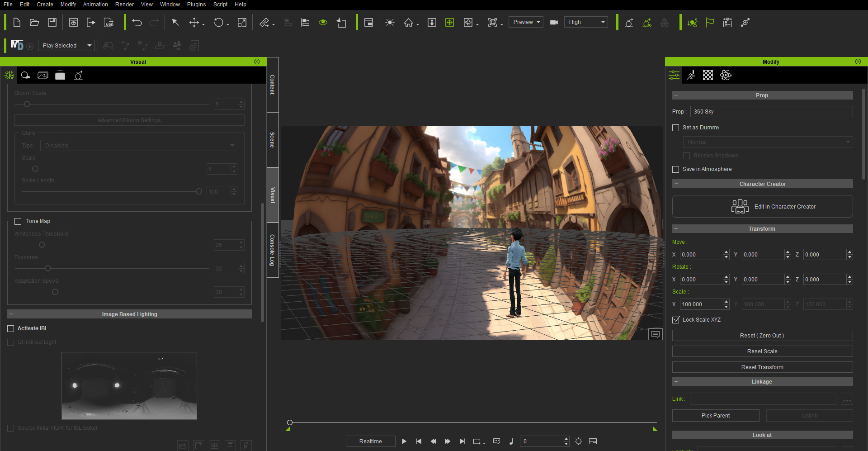
Task: Open project folder icon in toolbar
Action: pos(34,22)
